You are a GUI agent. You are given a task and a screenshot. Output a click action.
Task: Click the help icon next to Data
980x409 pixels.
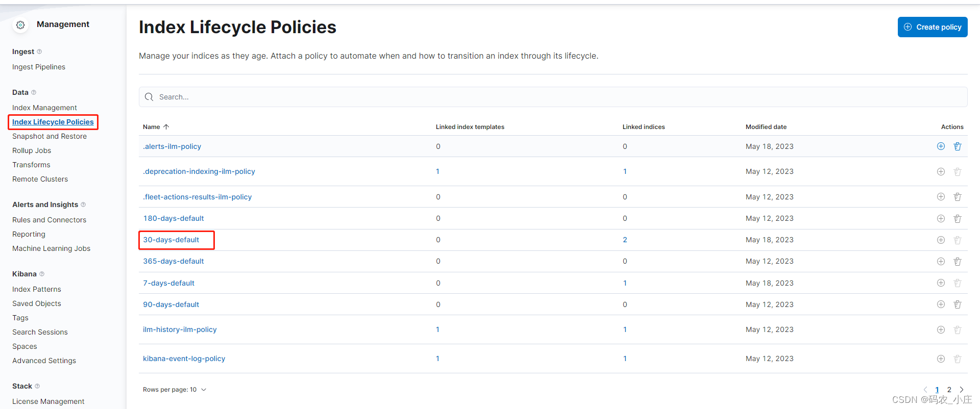[34, 92]
